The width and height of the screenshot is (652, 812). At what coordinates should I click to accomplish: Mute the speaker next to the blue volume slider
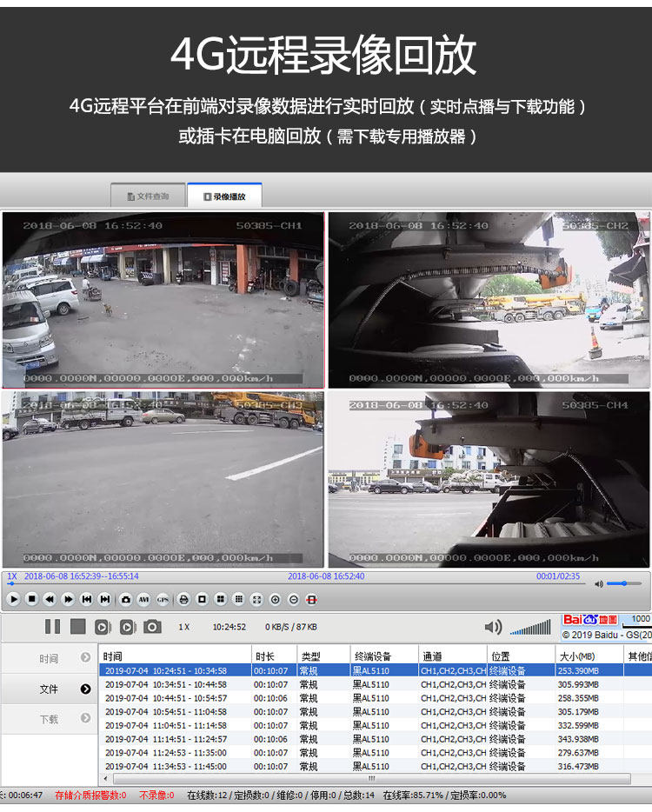click(599, 583)
